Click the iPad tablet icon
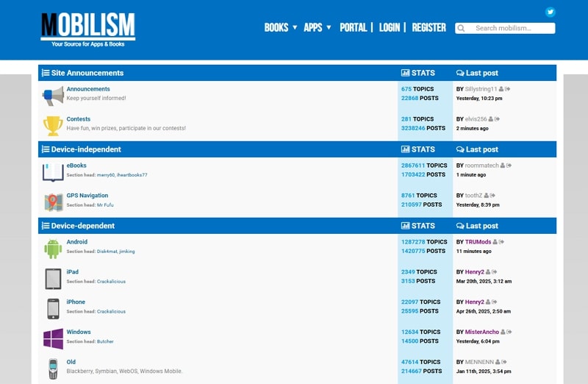The image size is (588, 384). point(53,279)
